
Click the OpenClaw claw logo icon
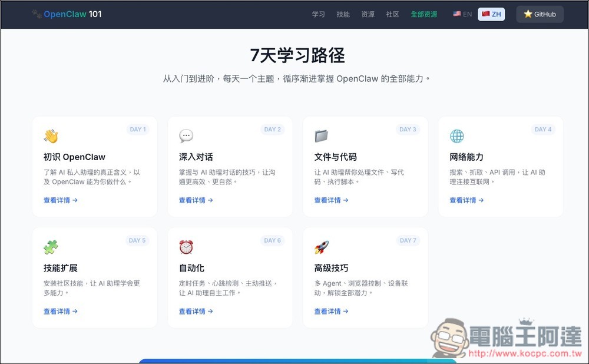(36, 13)
